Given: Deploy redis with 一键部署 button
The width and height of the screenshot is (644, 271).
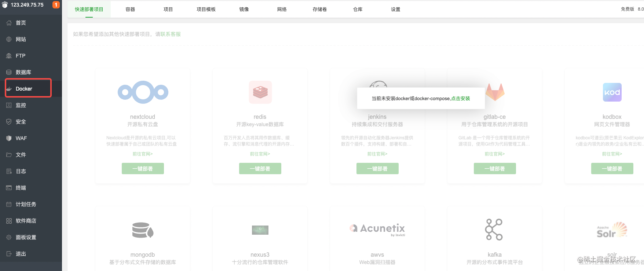Looking at the screenshot, I should pos(260,169).
